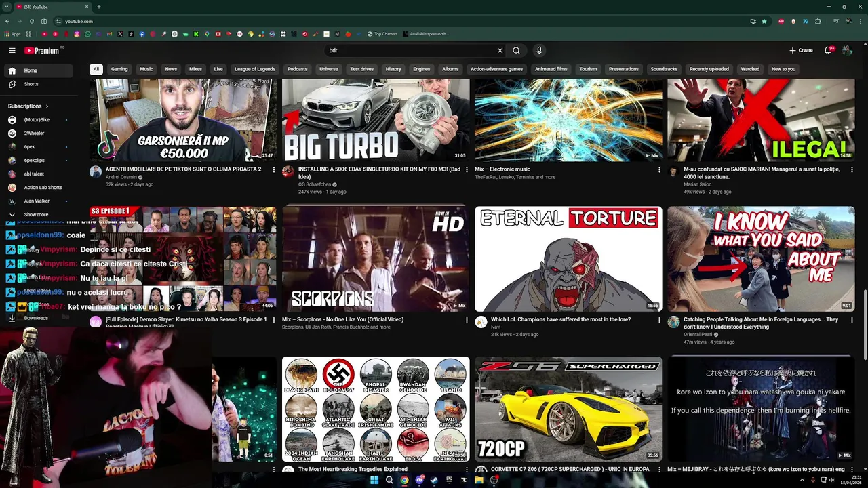This screenshot has height=488, width=868.
Task: Open a new browser tab
Action: (98, 7)
